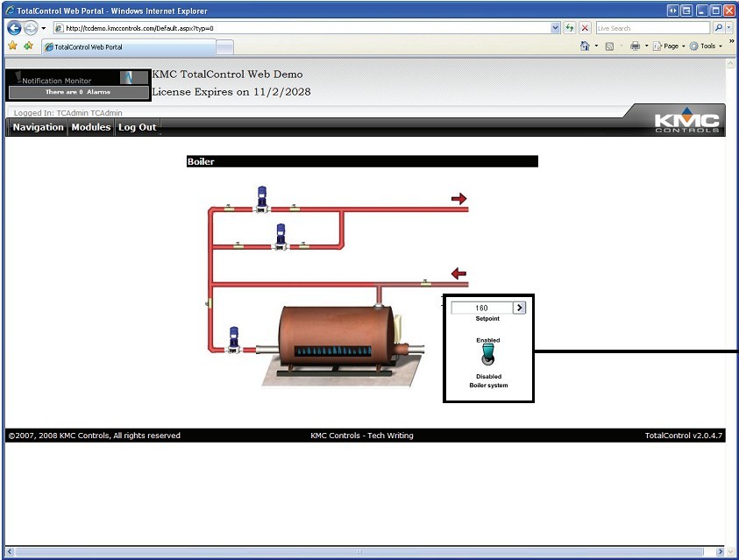Open the Tools menu

[706, 46]
